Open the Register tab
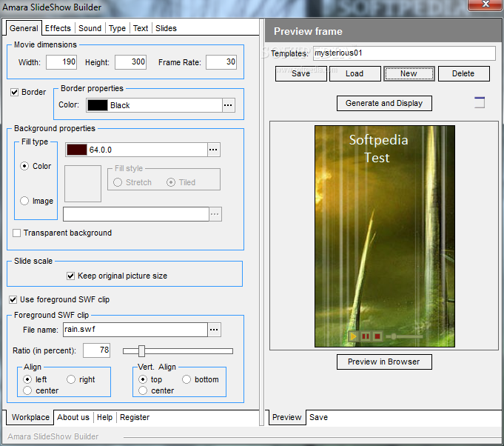This screenshot has width=504, height=446. [x=135, y=417]
